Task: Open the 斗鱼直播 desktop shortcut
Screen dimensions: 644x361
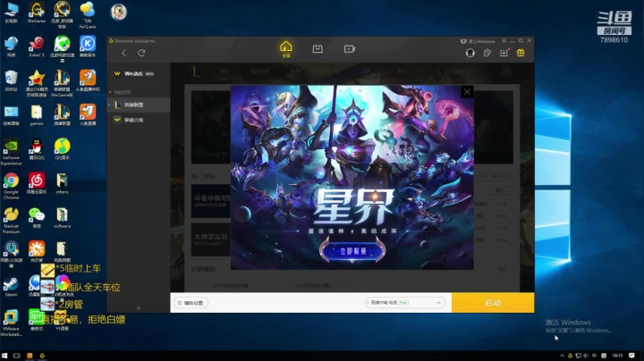Action: [88, 115]
